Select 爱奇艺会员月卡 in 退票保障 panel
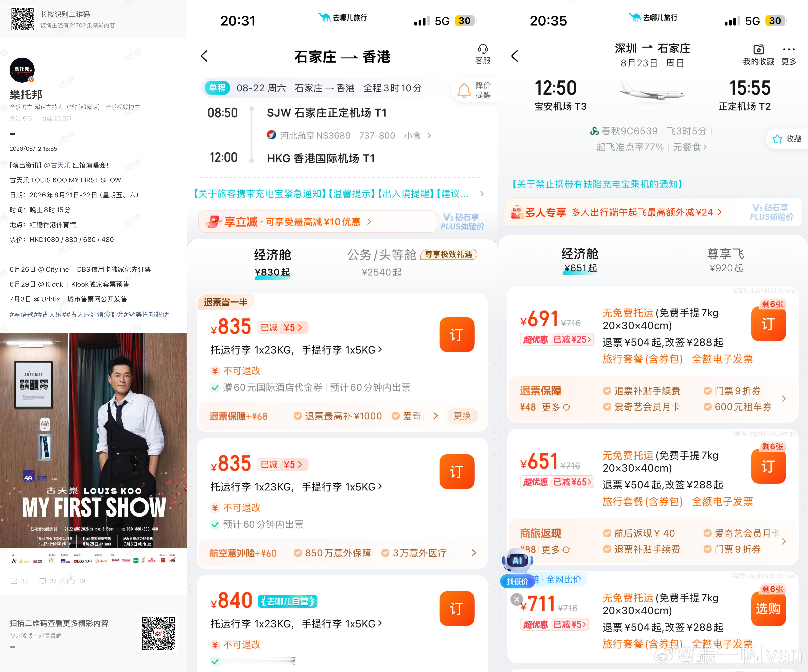The width and height of the screenshot is (808, 672). pyautogui.click(x=642, y=407)
